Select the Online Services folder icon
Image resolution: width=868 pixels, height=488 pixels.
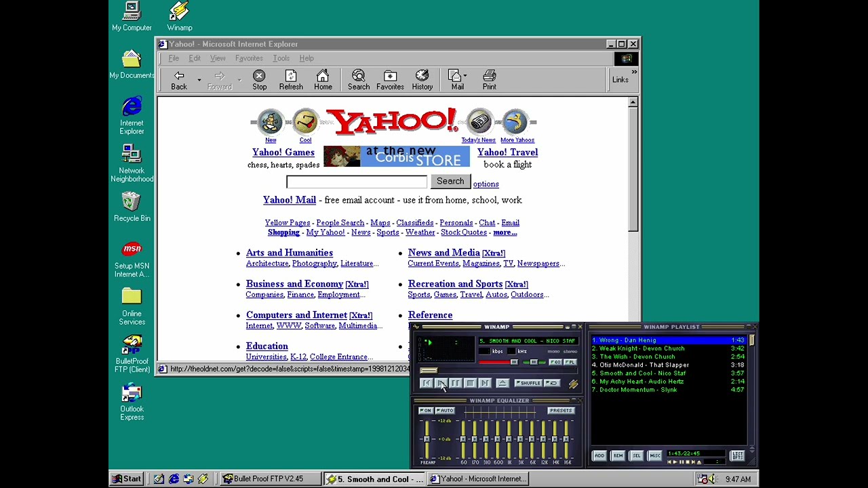(132, 306)
